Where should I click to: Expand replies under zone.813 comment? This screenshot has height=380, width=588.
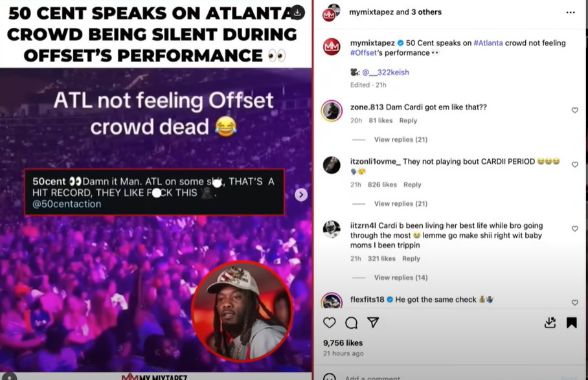(400, 139)
